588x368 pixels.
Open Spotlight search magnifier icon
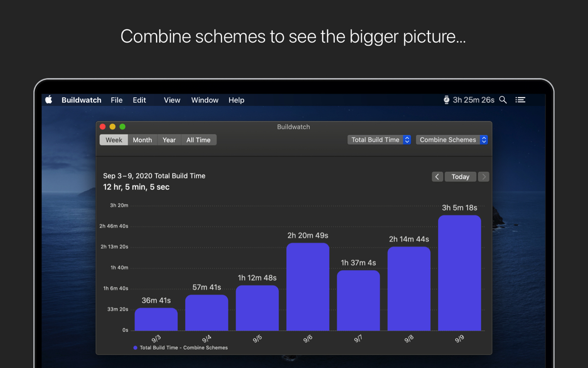click(503, 100)
